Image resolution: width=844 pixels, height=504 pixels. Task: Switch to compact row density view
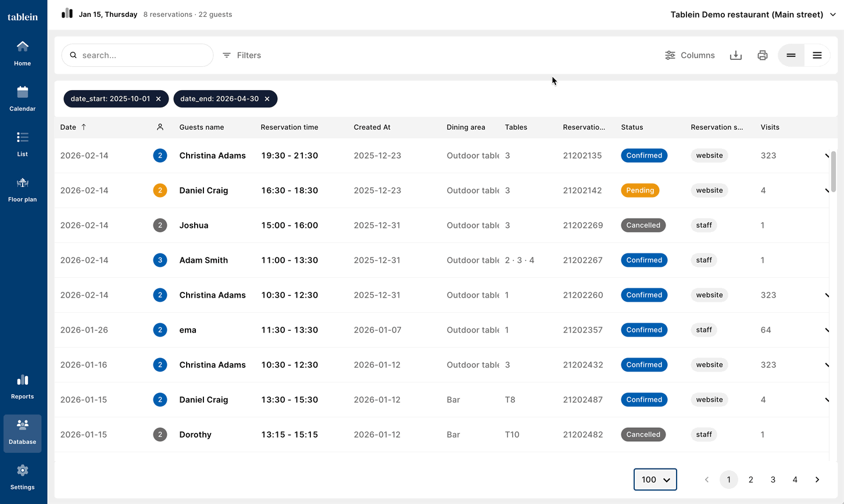(791, 55)
